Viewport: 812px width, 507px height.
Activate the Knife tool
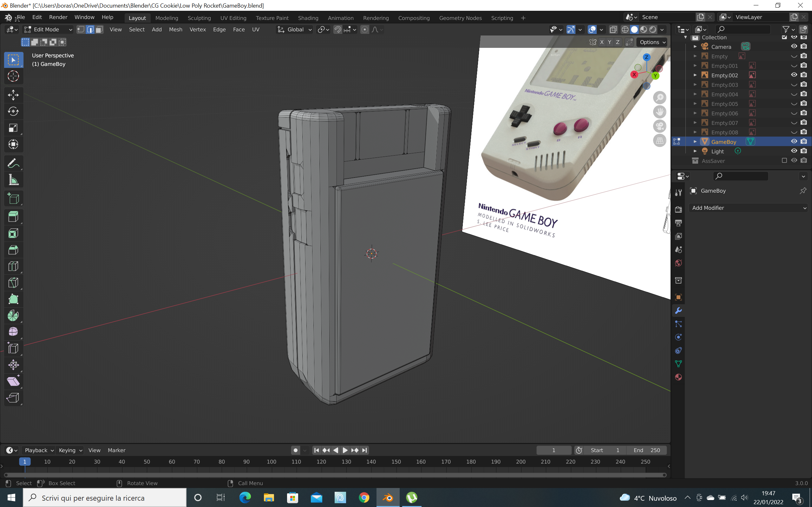point(13,283)
